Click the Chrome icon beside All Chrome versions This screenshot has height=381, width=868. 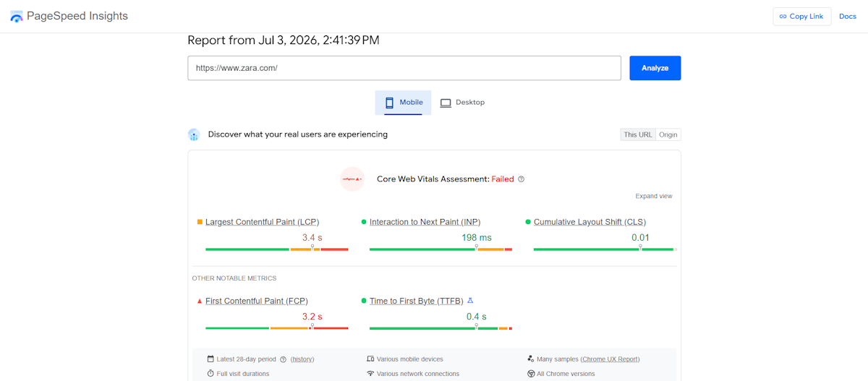(x=531, y=374)
